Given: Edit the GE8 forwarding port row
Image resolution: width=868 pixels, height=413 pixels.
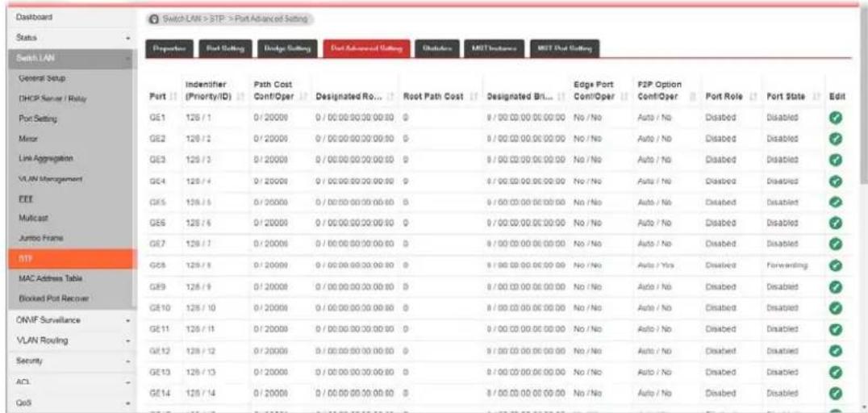Looking at the screenshot, I should pos(835,265).
